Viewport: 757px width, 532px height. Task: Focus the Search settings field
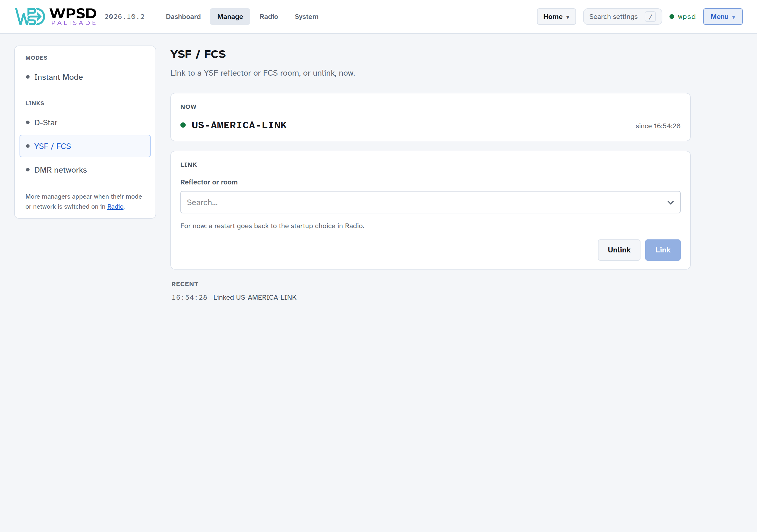click(x=622, y=17)
